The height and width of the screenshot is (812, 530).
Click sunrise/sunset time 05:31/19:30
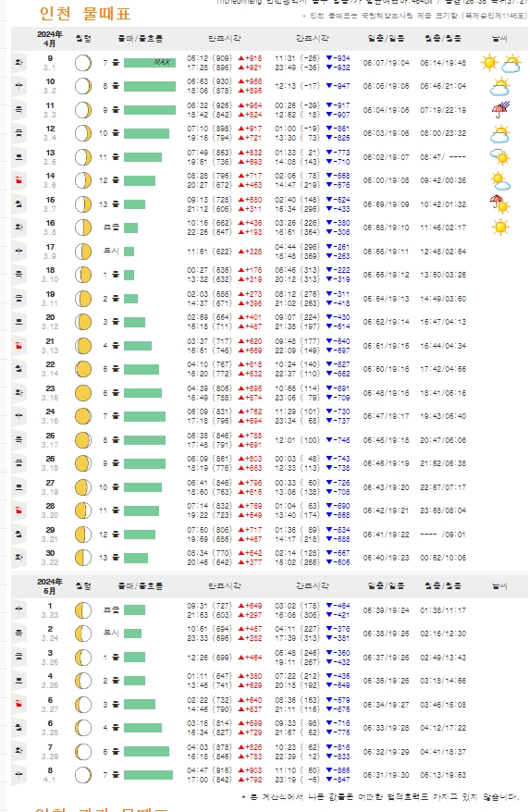[386, 775]
